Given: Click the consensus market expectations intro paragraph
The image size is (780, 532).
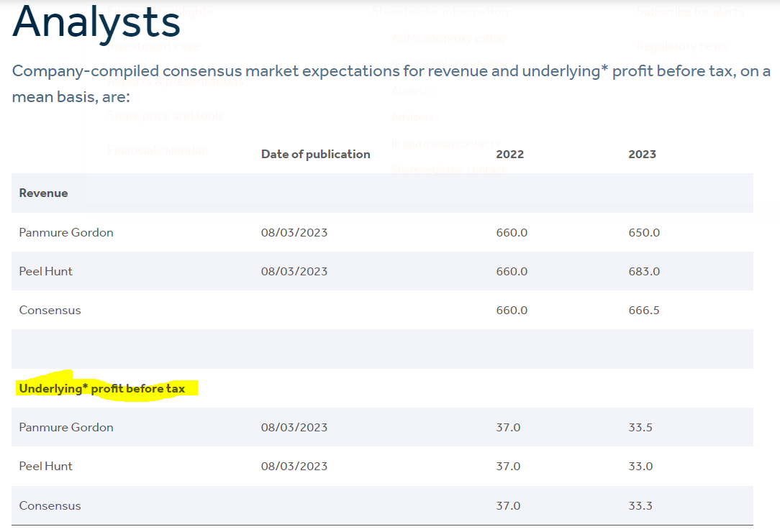Looking at the screenshot, I should point(391,83).
